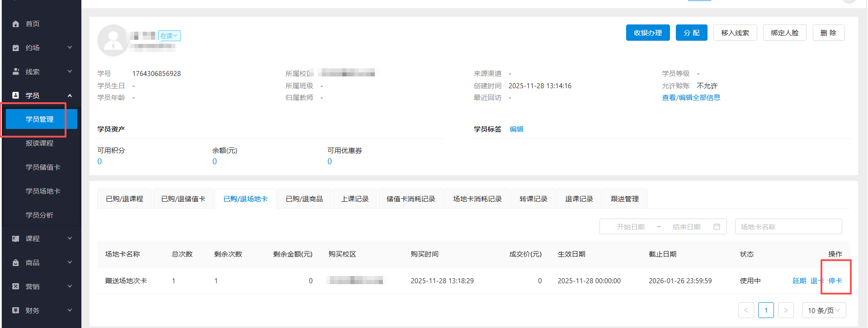This screenshot has width=868, height=328.
Task: Open 学员场地卡 in sidebar
Action: tap(43, 191)
